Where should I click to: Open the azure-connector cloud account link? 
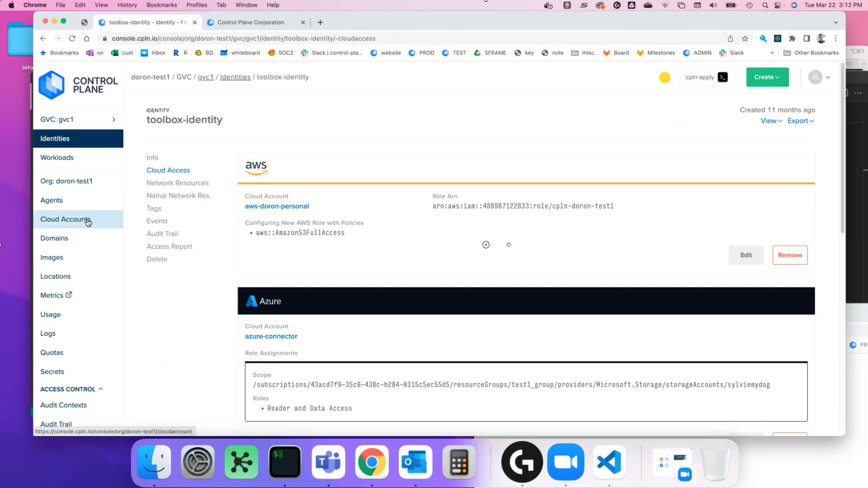[271, 336]
